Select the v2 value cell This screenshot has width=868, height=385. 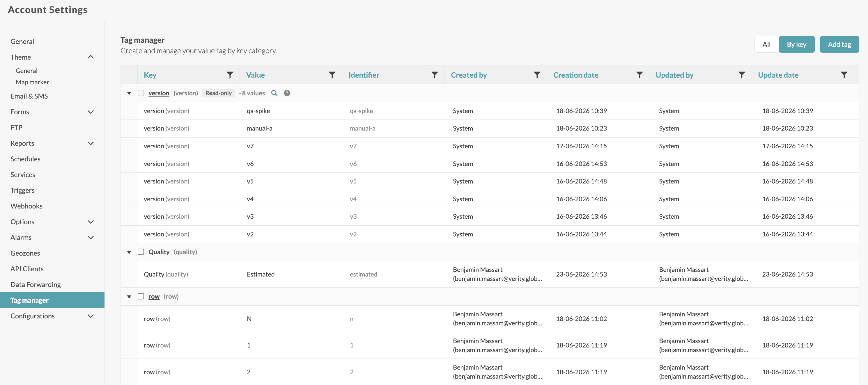[250, 234]
